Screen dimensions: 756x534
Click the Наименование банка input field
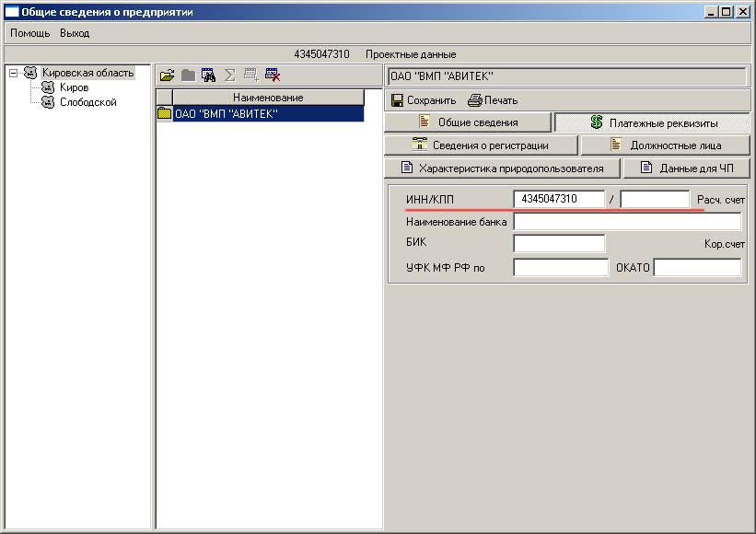click(626, 221)
